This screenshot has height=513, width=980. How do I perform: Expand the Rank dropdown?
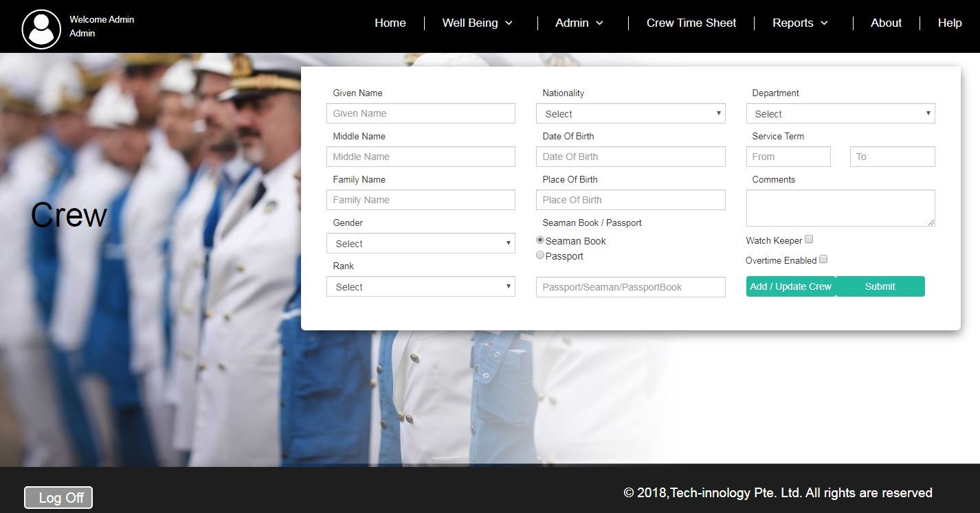coord(421,287)
